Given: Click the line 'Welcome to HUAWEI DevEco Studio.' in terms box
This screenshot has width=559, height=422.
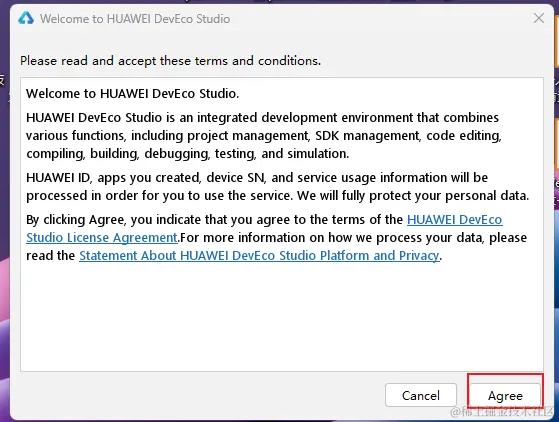Looking at the screenshot, I should (133, 94).
